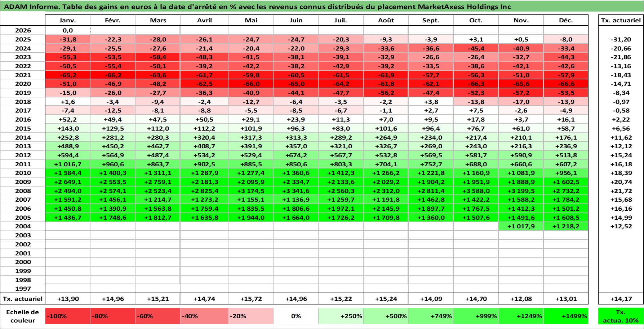Click the Août column header
The width and height of the screenshot is (644, 329).
tap(386, 20)
